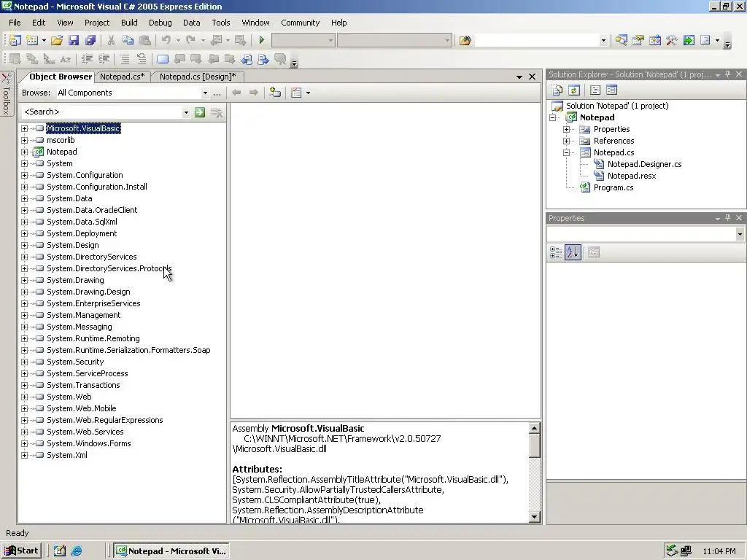This screenshot has height=560, width=747.
Task: Click the Save All icon
Action: pos(90,41)
